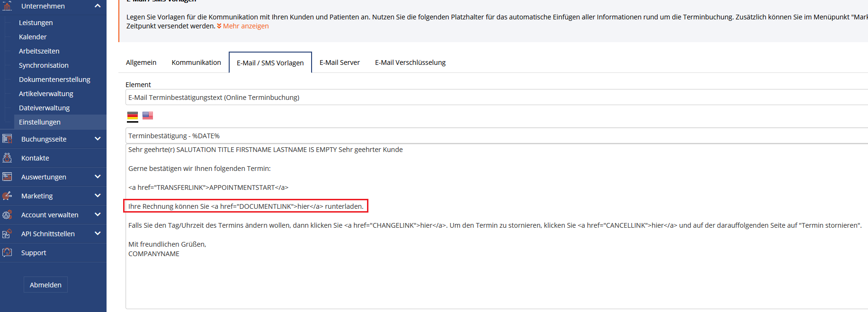Open Kalender in the sidebar

[x=33, y=37]
